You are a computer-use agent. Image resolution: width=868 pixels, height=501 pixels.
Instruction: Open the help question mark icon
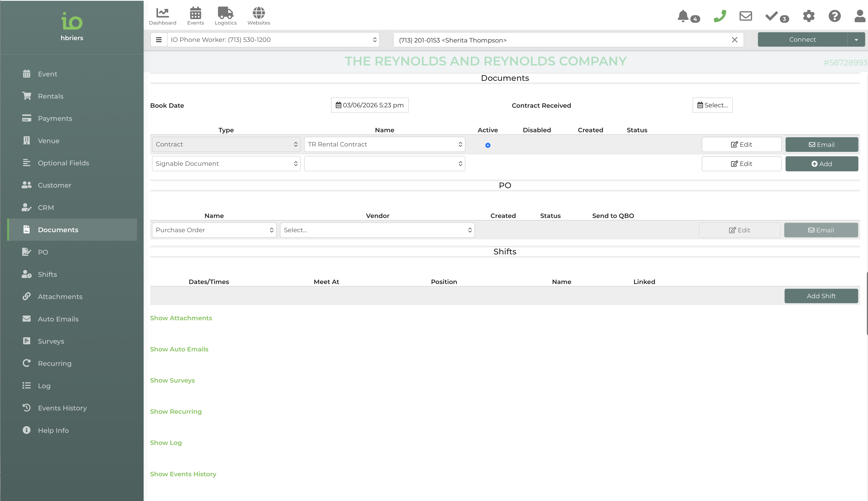[834, 16]
